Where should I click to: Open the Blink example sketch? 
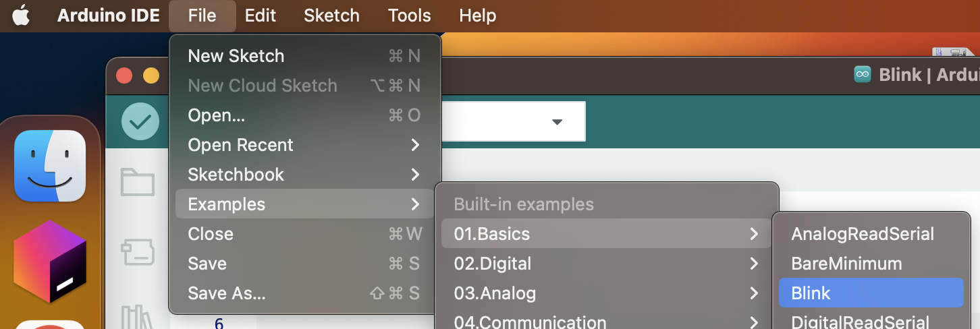coord(871,293)
